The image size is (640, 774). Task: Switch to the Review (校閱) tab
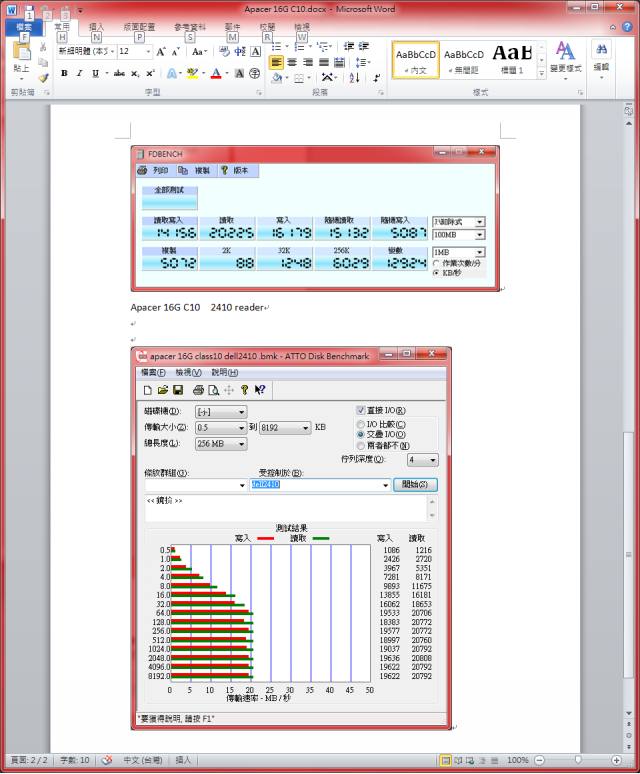point(267,27)
